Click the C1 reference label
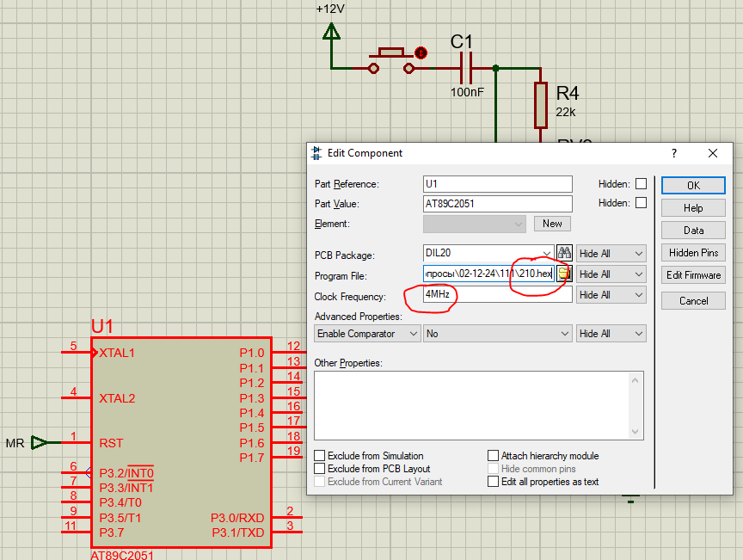Image resolution: width=743 pixels, height=560 pixels. click(x=461, y=42)
